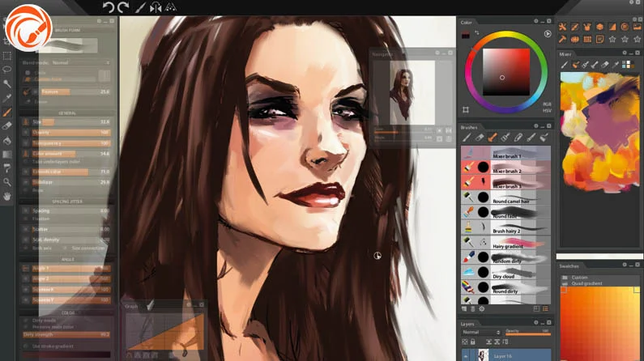Toggle Layer 16 visibility eye
The width and height of the screenshot is (644, 361).
tap(465, 355)
